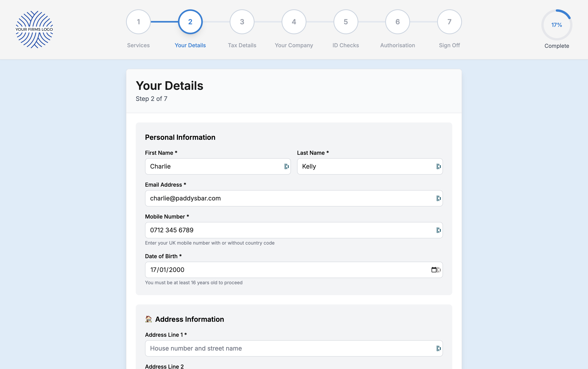Click autofill icon in Last Name field

coord(438,166)
